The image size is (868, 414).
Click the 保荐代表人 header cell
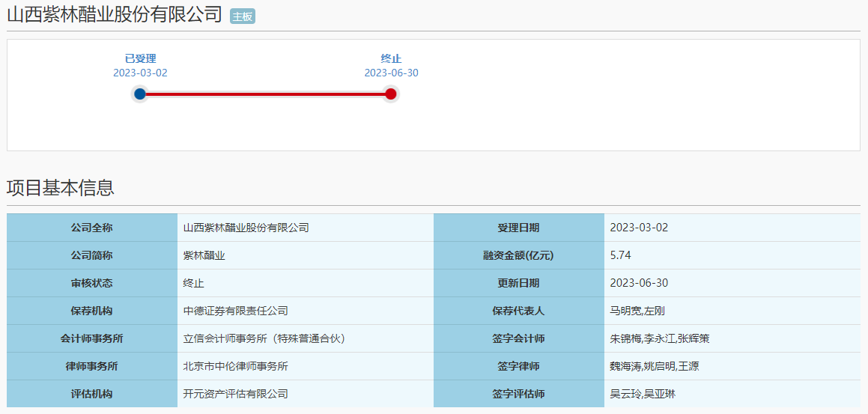(x=519, y=311)
